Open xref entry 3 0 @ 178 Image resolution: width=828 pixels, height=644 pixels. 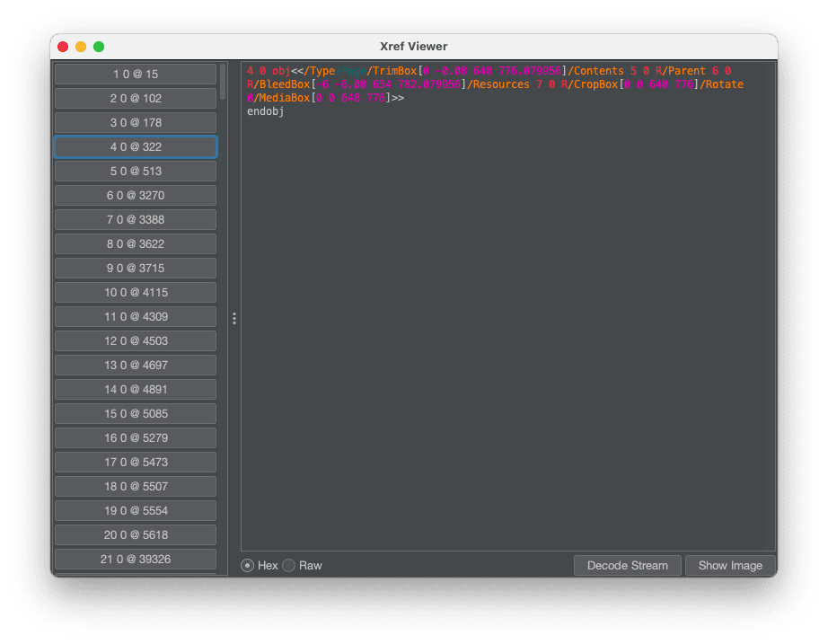click(135, 122)
